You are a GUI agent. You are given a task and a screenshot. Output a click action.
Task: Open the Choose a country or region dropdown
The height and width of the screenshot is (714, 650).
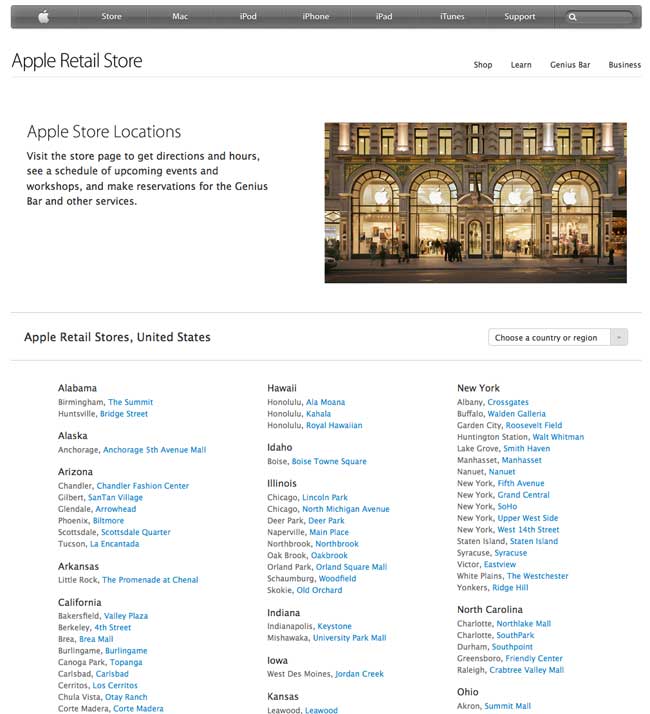tap(558, 337)
